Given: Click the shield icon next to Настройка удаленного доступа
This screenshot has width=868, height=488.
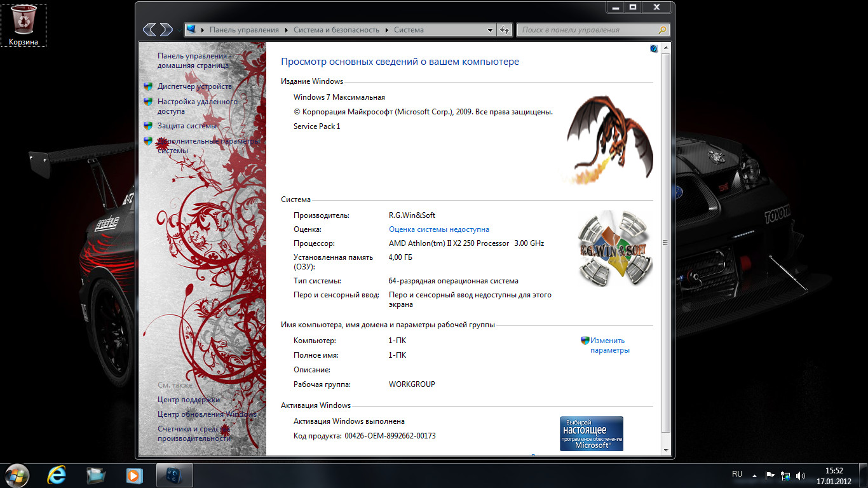Looking at the screenshot, I should 148,102.
